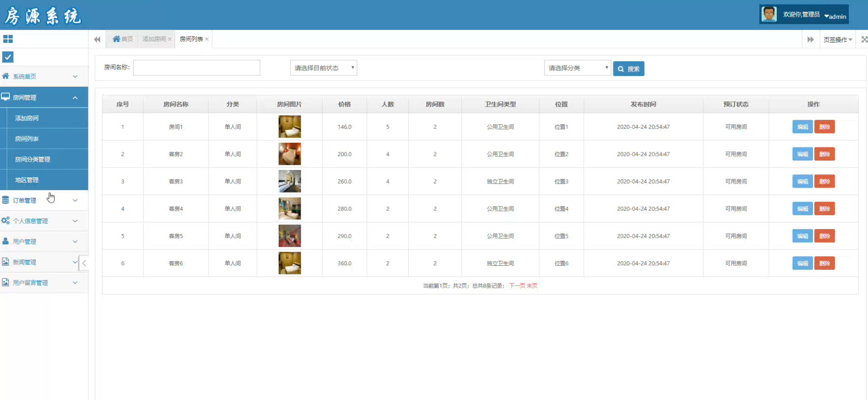Click 删除 for 客房5 row
Screen dimensions: 868x400
[x=825, y=236]
